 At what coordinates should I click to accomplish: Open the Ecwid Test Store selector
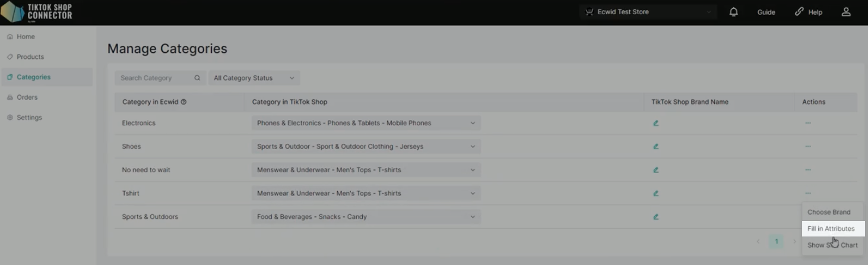click(648, 12)
